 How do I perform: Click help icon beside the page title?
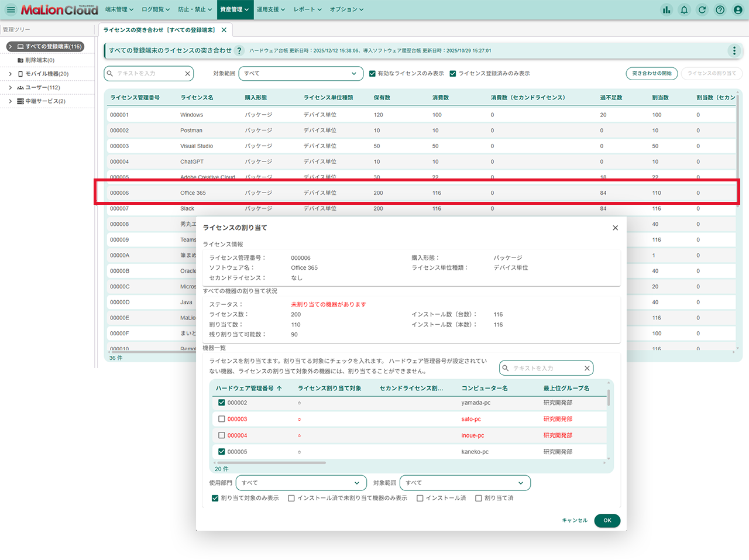(239, 51)
